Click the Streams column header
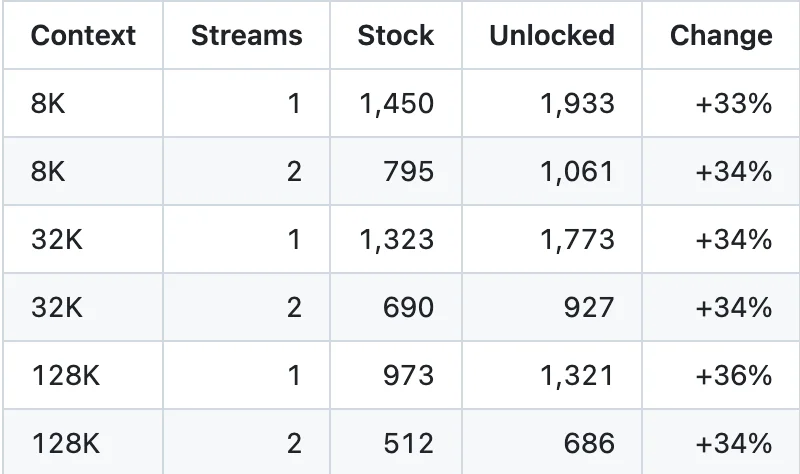 click(246, 36)
